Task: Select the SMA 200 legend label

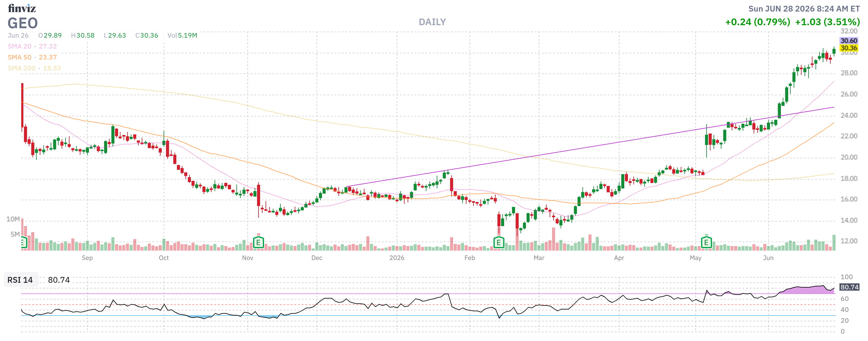Action: click(22, 68)
